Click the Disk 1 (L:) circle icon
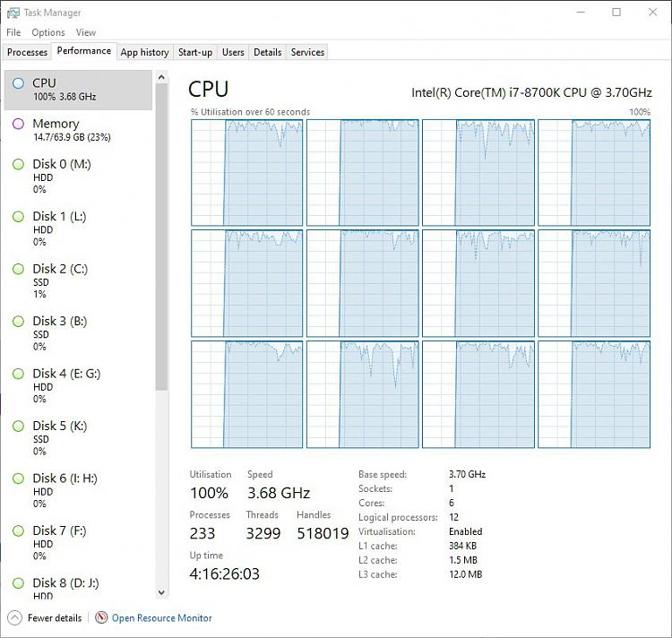 [x=19, y=216]
